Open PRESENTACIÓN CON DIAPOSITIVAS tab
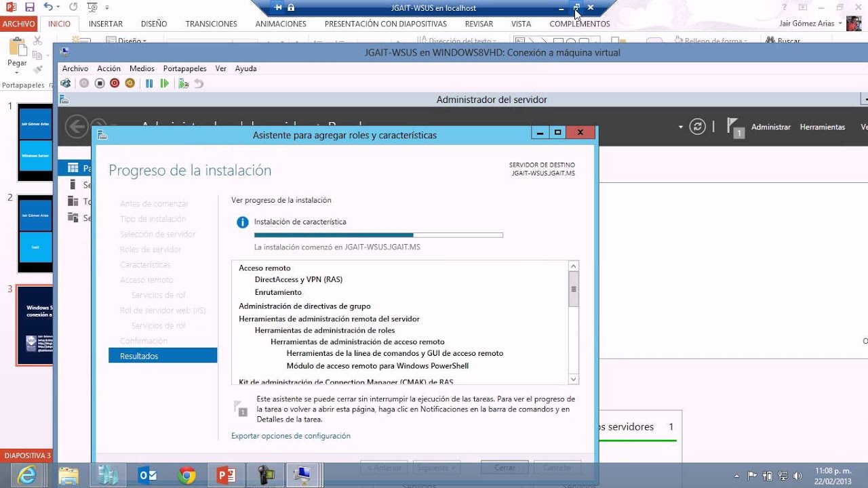The image size is (868, 488). point(385,24)
